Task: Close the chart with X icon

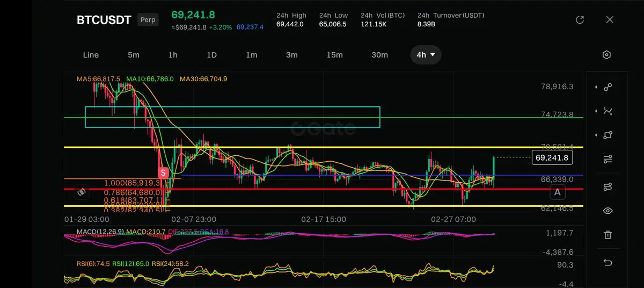Action: 610,20
